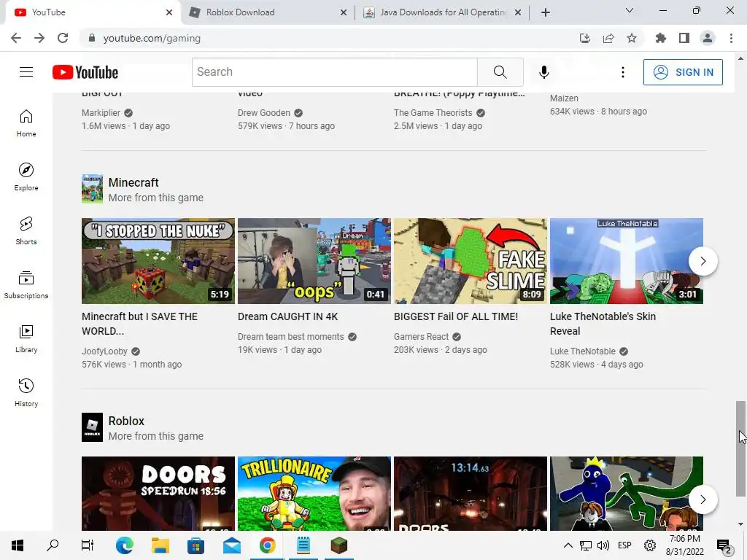Viewport: 747px width, 560px height.
Task: Open the YouTube hamburger guide menu
Action: click(x=26, y=72)
